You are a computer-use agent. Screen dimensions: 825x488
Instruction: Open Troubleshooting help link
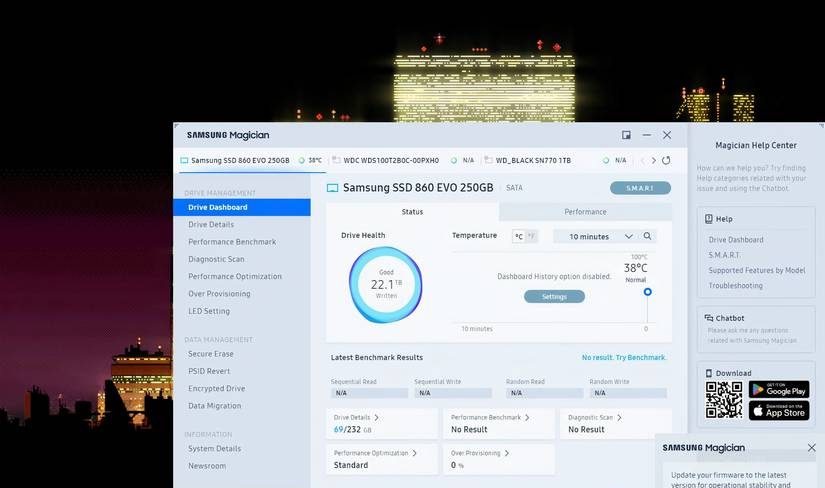pos(735,285)
